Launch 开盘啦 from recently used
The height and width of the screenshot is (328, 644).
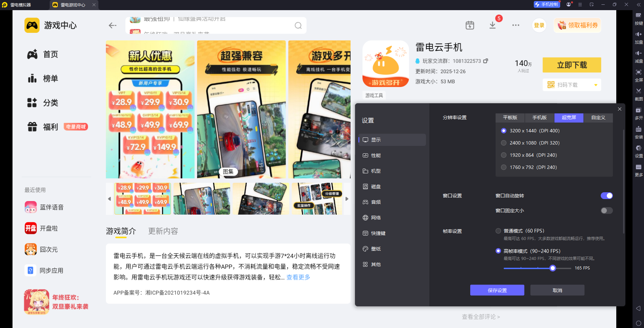[x=41, y=228]
